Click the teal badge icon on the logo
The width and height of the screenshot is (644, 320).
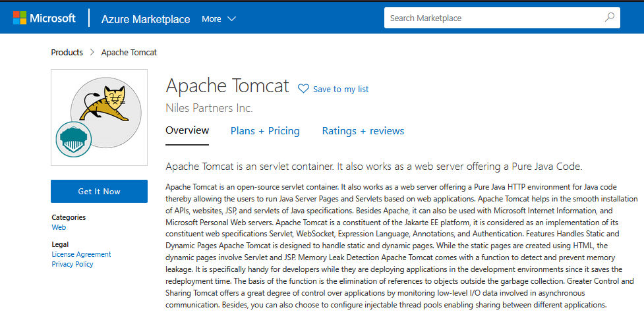pos(74,139)
